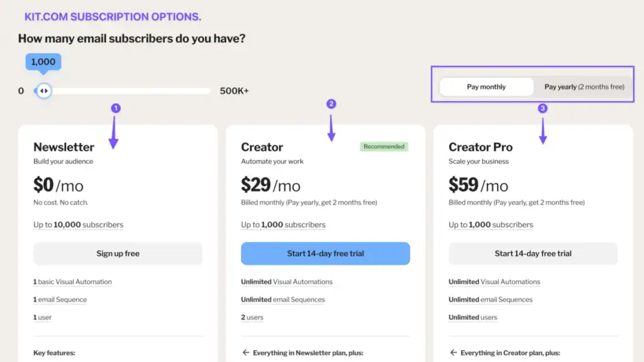Click 'Unlimited Visual Automations' in Creator card

pyautogui.click(x=287, y=282)
